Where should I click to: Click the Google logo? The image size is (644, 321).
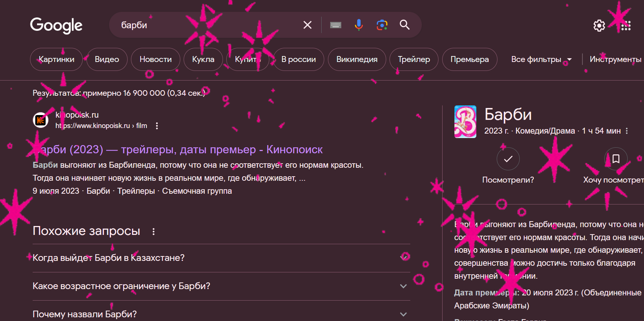tap(56, 25)
